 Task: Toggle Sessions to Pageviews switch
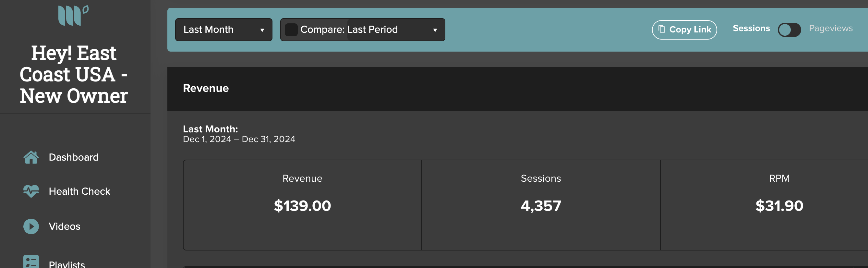[x=789, y=29]
